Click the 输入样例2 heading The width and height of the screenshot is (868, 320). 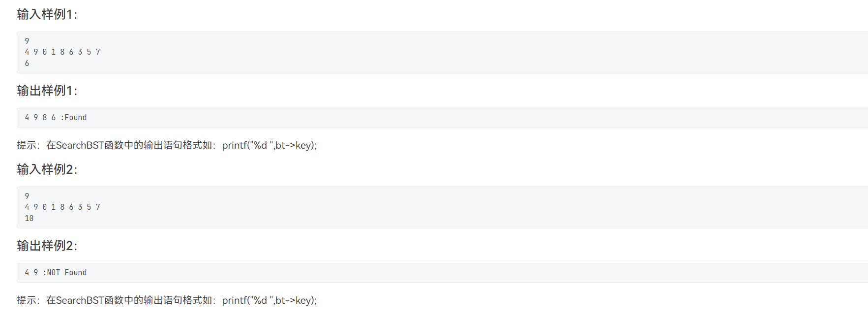click(x=47, y=169)
